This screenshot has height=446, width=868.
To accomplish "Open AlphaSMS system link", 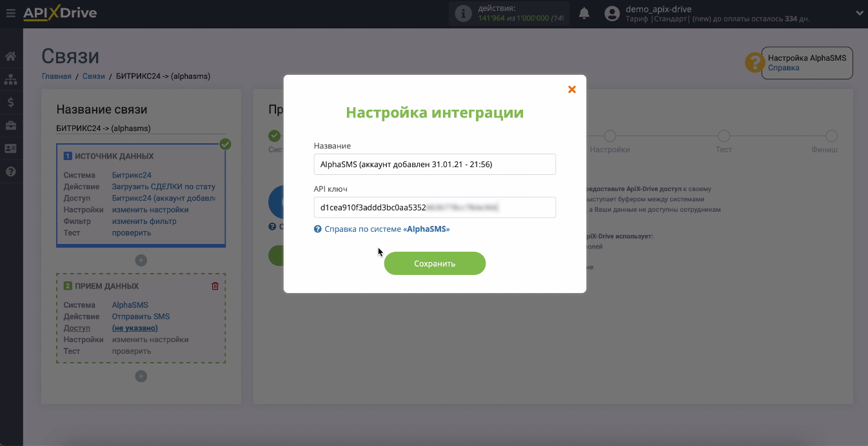I will click(x=130, y=305).
